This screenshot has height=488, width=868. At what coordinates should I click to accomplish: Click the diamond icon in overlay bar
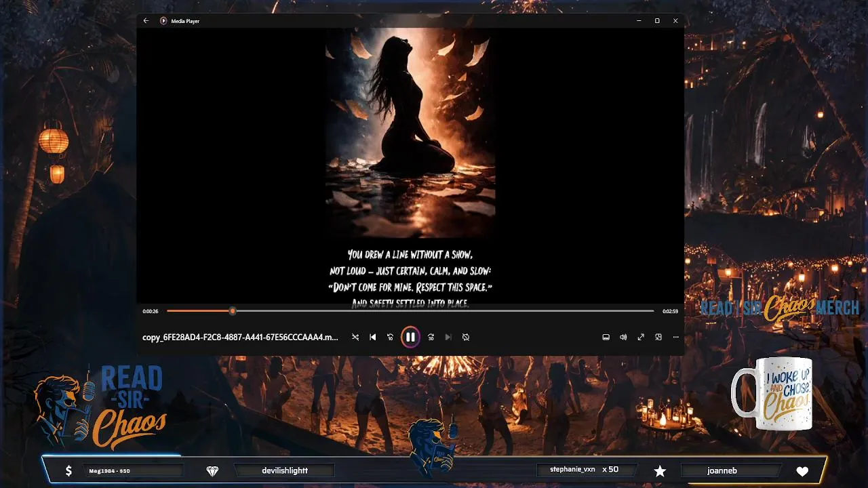[212, 470]
